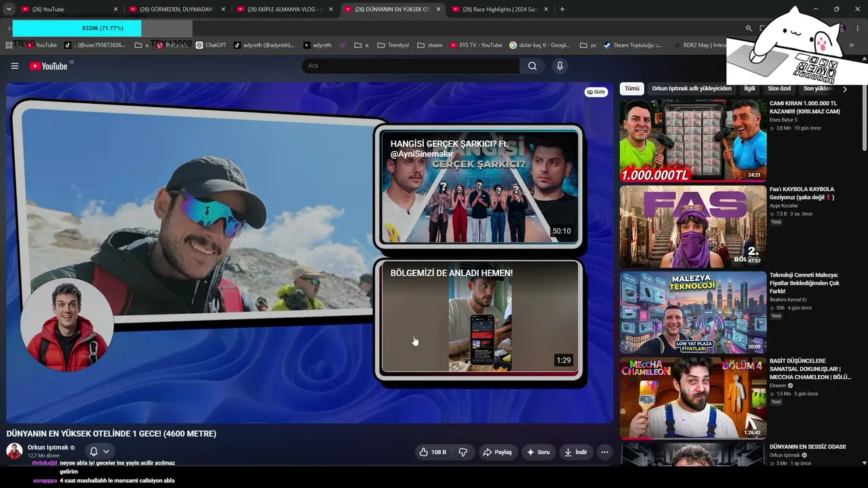Select the Son yüklenen filter chip
The width and height of the screenshot is (868, 488).
tap(818, 89)
